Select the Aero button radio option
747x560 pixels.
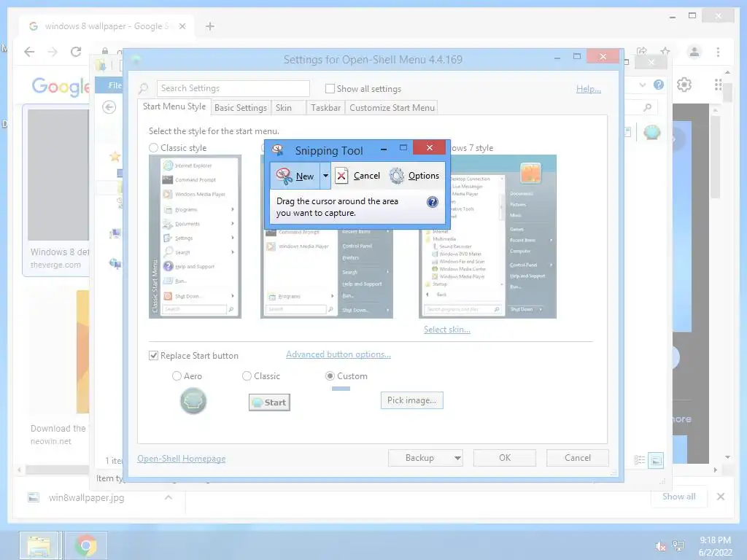[177, 376]
